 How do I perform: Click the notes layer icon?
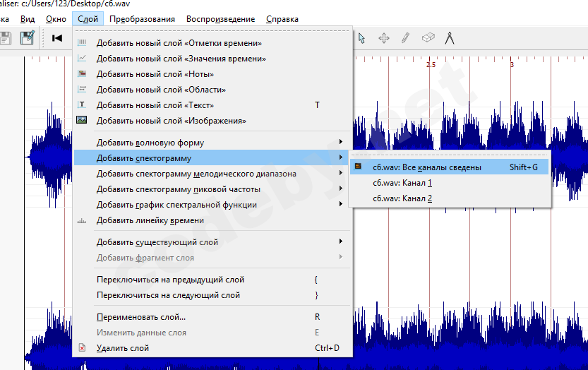pyautogui.click(x=82, y=73)
